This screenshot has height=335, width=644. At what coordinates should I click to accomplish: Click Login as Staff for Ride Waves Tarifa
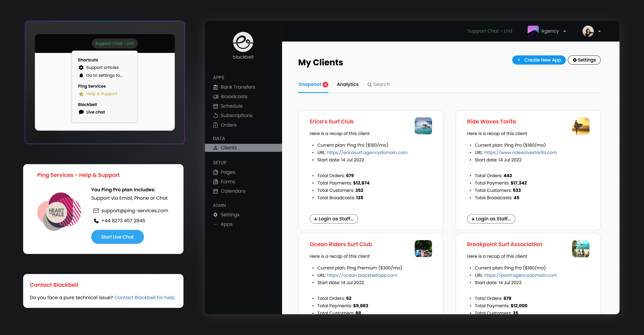[x=491, y=219]
